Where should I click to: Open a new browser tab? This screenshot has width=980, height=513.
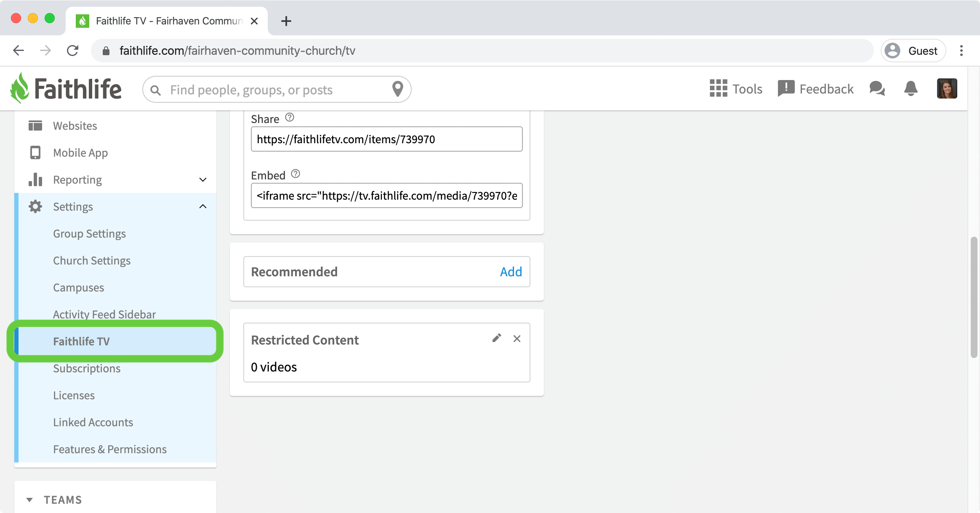pyautogui.click(x=286, y=21)
